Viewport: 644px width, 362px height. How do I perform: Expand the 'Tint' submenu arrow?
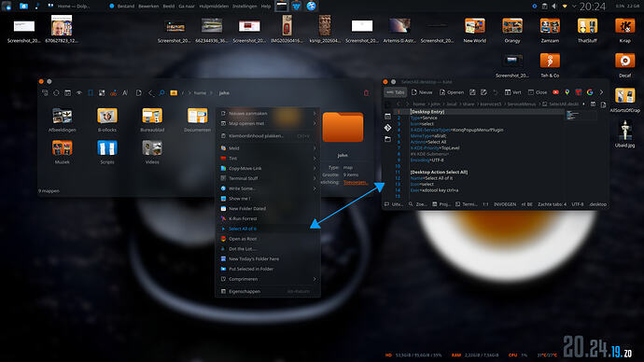[315, 159]
